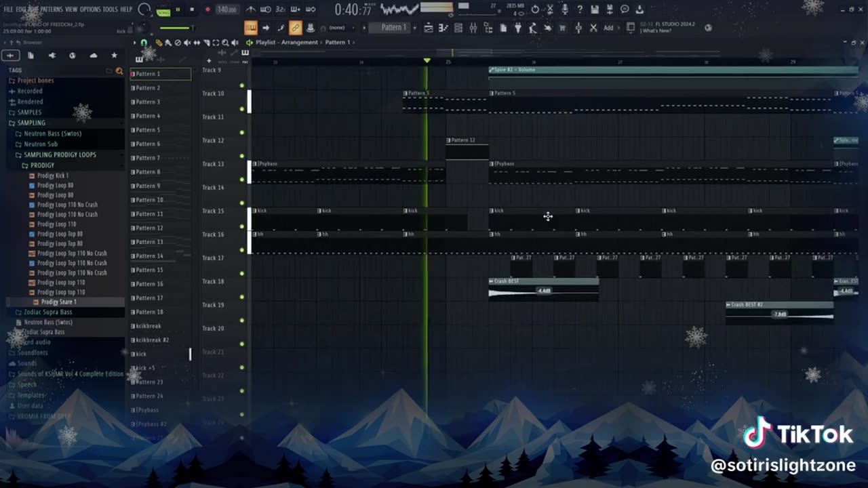The image size is (868, 488).
Task: Open the VIEW menu
Action: tap(71, 9)
